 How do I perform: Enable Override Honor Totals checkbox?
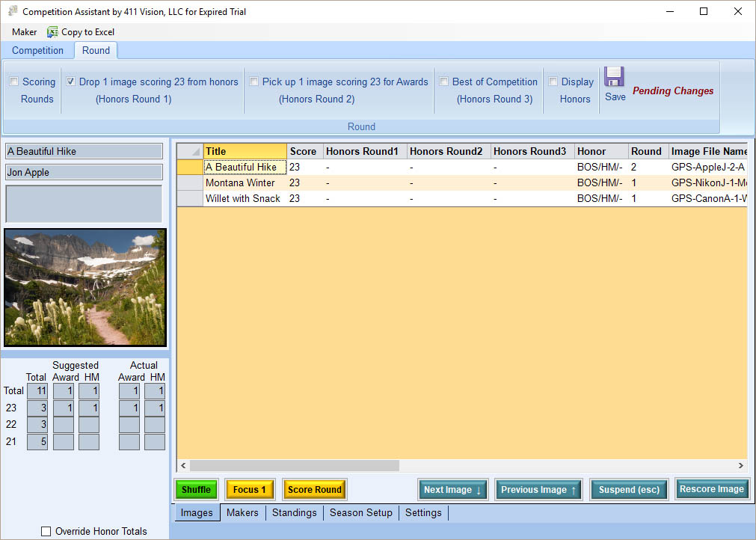point(46,531)
